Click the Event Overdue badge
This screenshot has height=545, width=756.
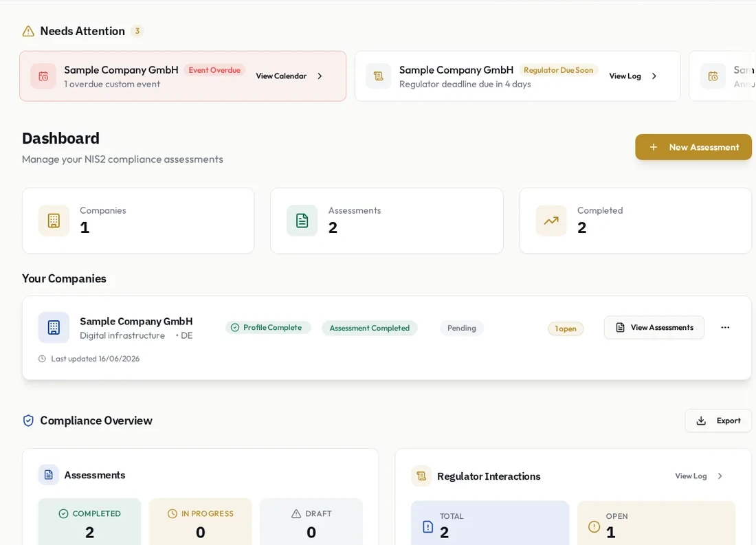214,70
